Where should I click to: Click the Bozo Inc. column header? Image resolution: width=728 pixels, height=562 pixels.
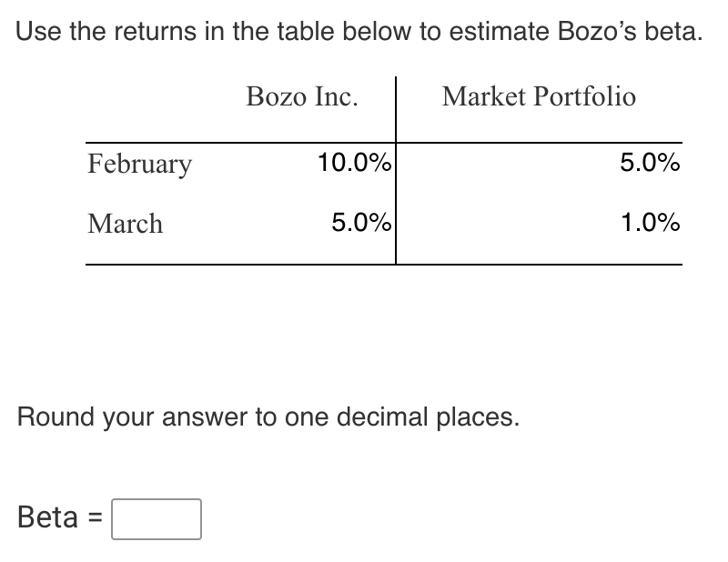pos(301,96)
